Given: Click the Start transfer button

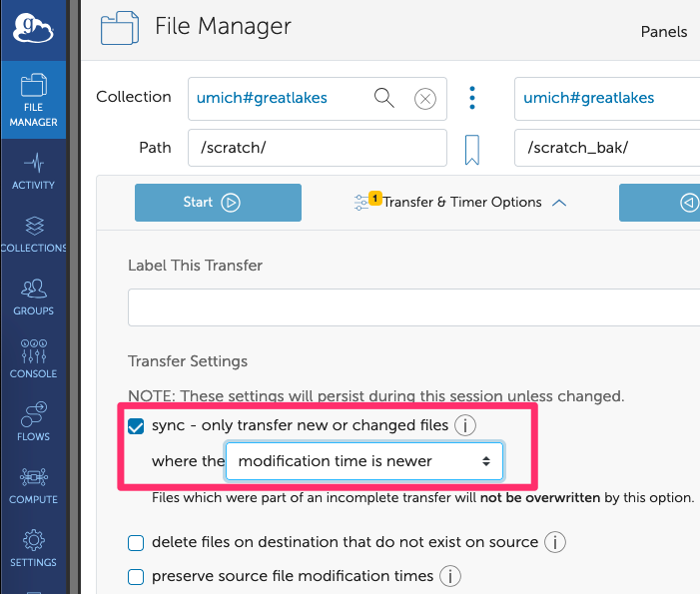Looking at the screenshot, I should click(x=218, y=202).
